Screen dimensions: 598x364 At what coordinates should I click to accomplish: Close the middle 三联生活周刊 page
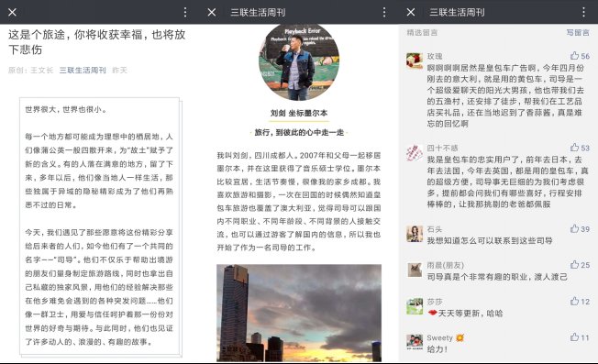[x=212, y=12]
